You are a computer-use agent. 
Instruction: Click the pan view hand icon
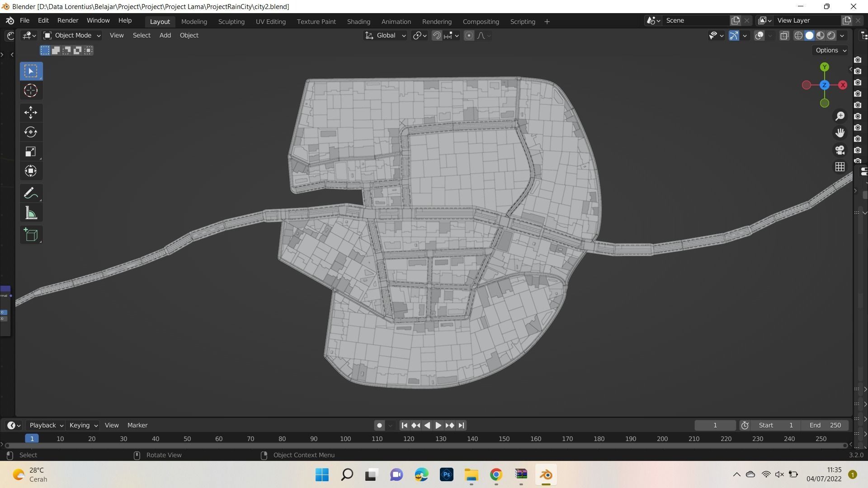[x=840, y=133]
